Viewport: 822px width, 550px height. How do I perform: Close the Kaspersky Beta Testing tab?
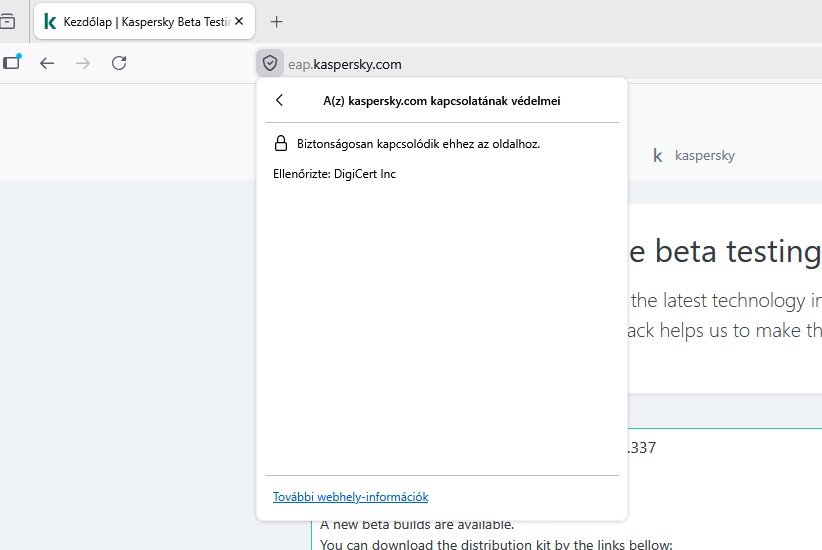coord(239,21)
